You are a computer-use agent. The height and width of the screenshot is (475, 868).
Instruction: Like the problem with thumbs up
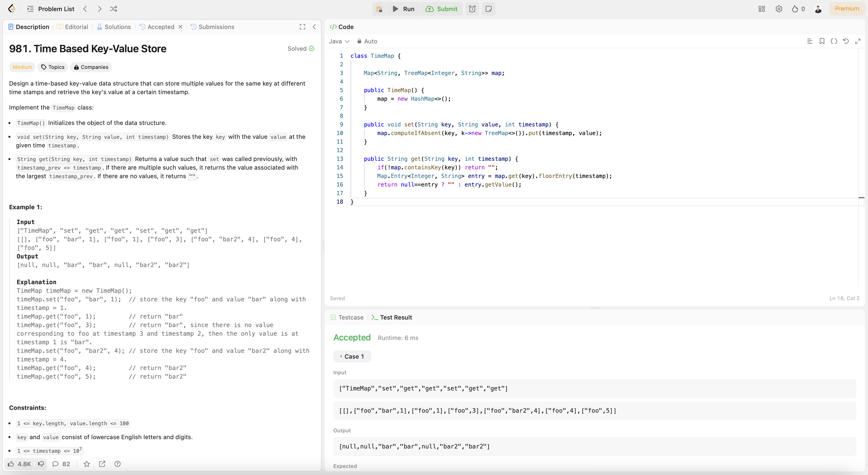[x=11, y=464]
